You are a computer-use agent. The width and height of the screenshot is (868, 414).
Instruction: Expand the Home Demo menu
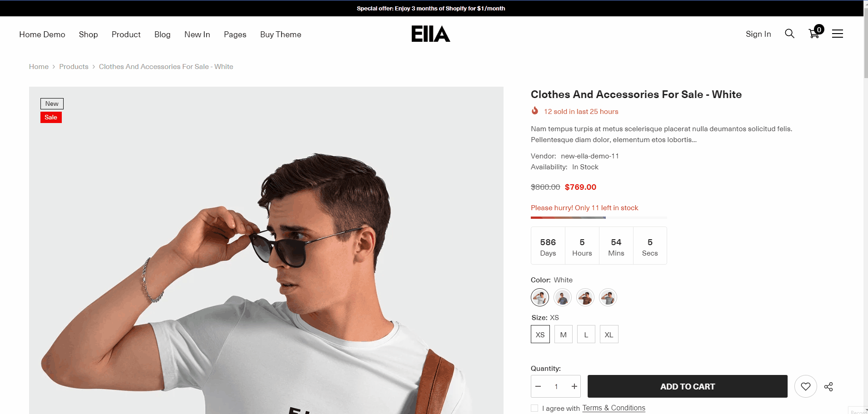(42, 34)
